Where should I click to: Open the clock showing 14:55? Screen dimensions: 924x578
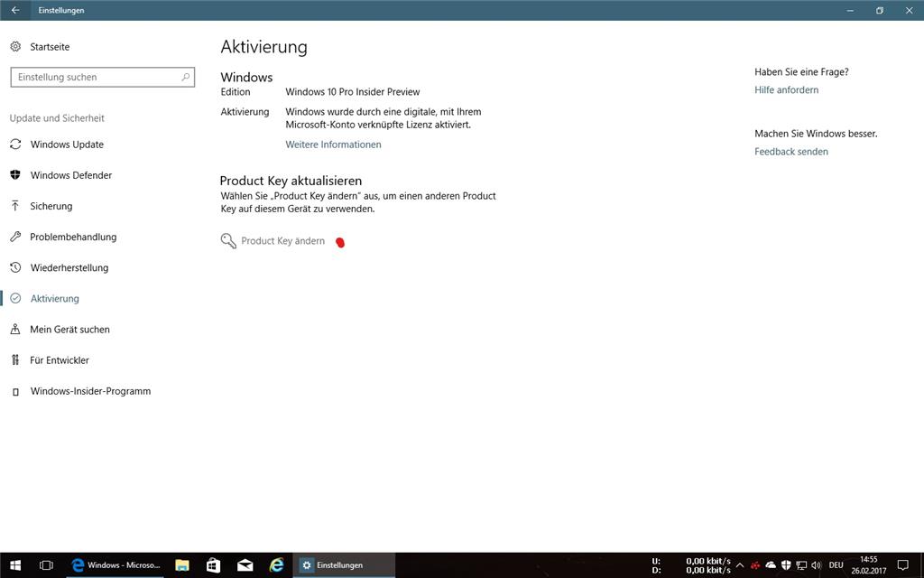click(x=869, y=565)
